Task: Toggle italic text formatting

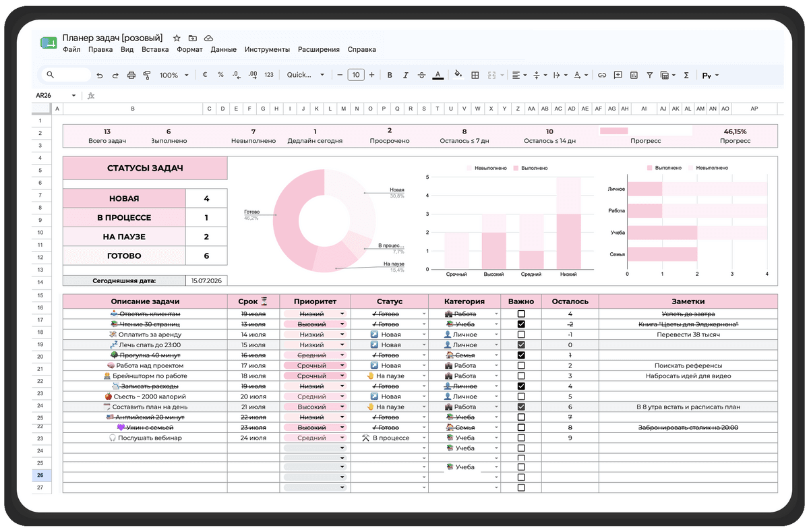Action: tap(405, 75)
